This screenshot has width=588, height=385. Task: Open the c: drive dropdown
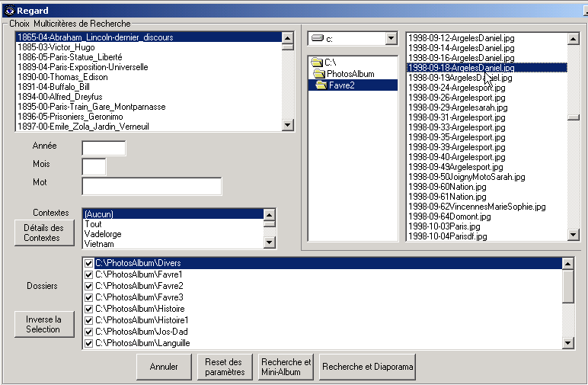click(x=391, y=38)
